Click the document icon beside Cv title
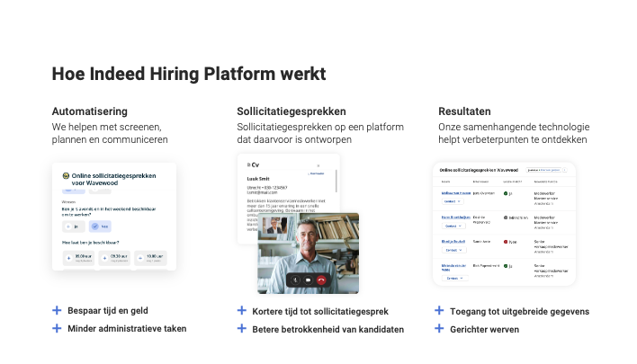 [248, 164]
